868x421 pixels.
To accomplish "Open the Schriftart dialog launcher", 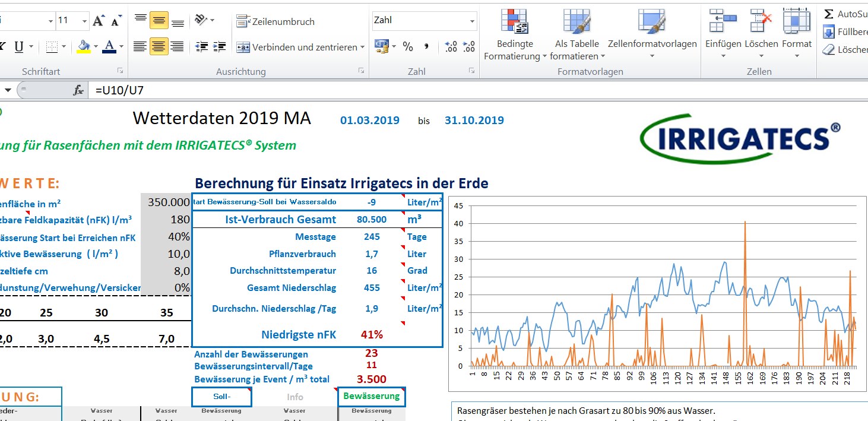I will (120, 71).
